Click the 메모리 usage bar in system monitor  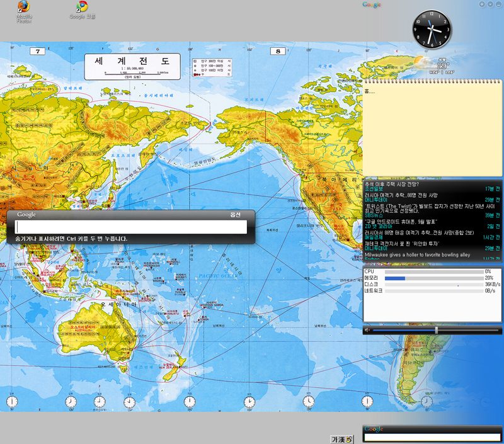pyautogui.click(x=433, y=278)
